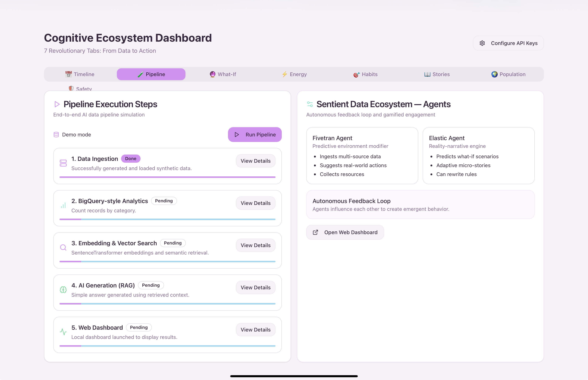
Task: Click the Web Dashboard activity pulse icon
Action: pos(63,332)
